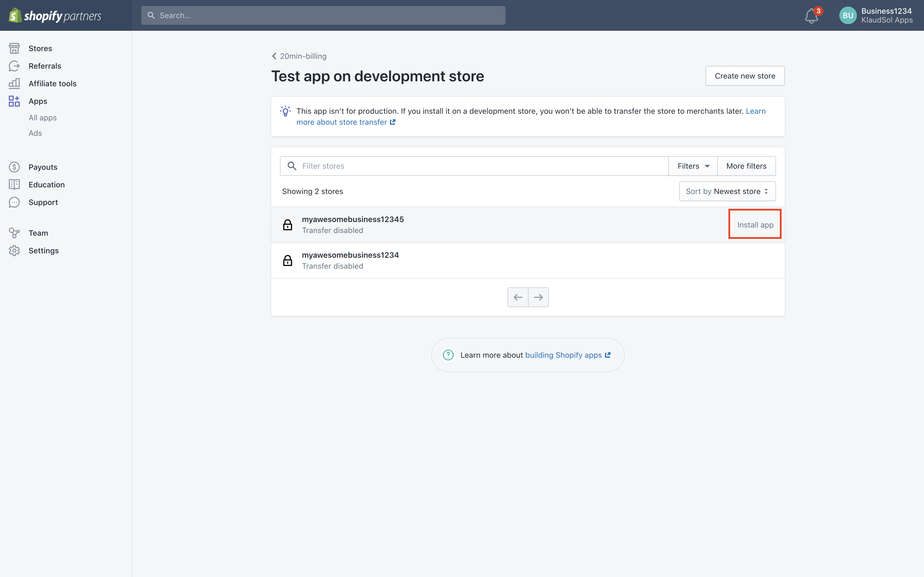Viewport: 924px width, 577px height.
Task: Select Ads in sidebar menu
Action: 35,133
